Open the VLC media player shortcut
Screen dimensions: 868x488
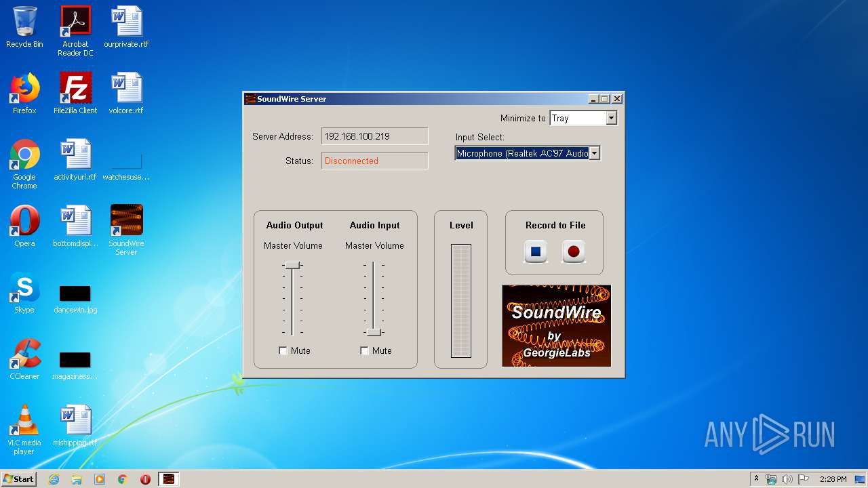24,430
